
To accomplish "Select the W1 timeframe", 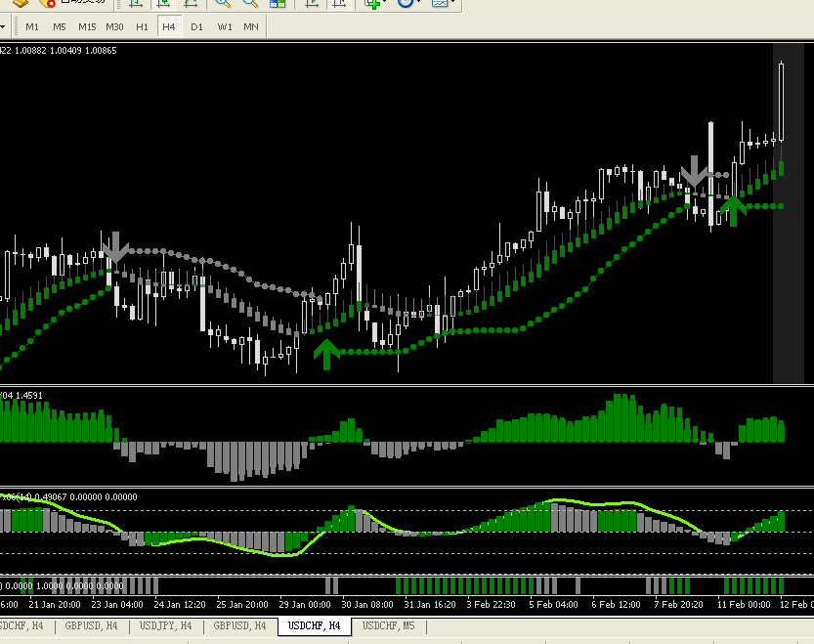I will [x=225, y=27].
